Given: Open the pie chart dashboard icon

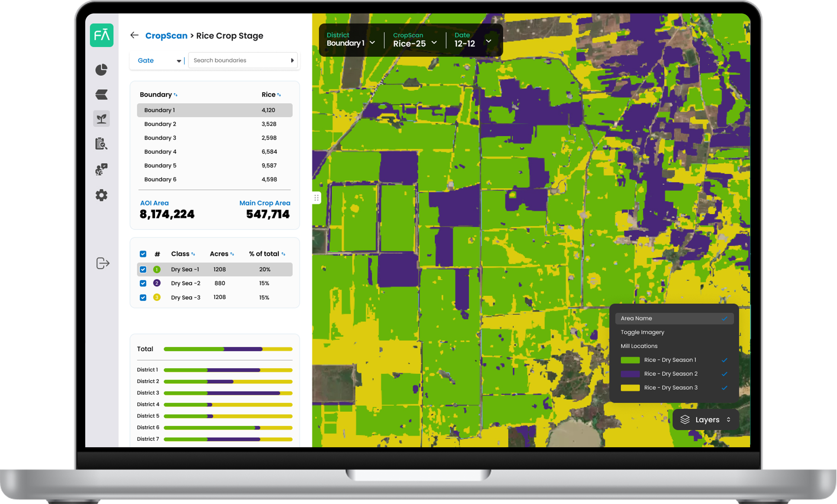Looking at the screenshot, I should (101, 70).
